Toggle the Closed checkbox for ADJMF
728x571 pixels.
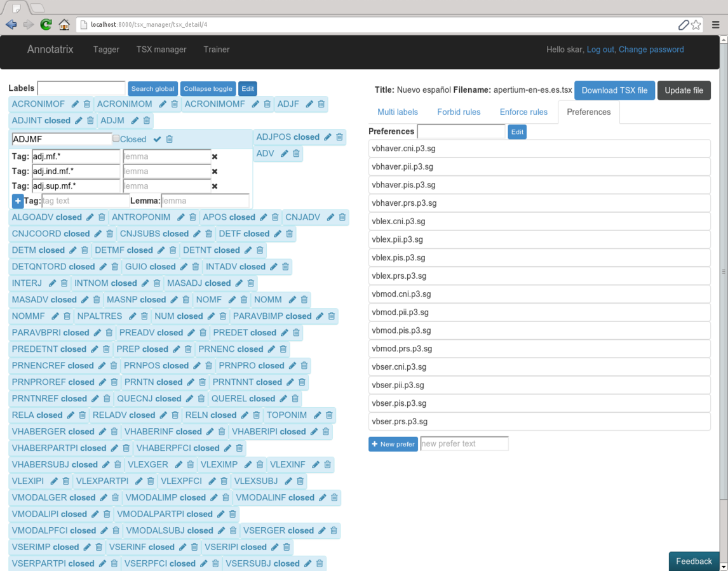(116, 138)
